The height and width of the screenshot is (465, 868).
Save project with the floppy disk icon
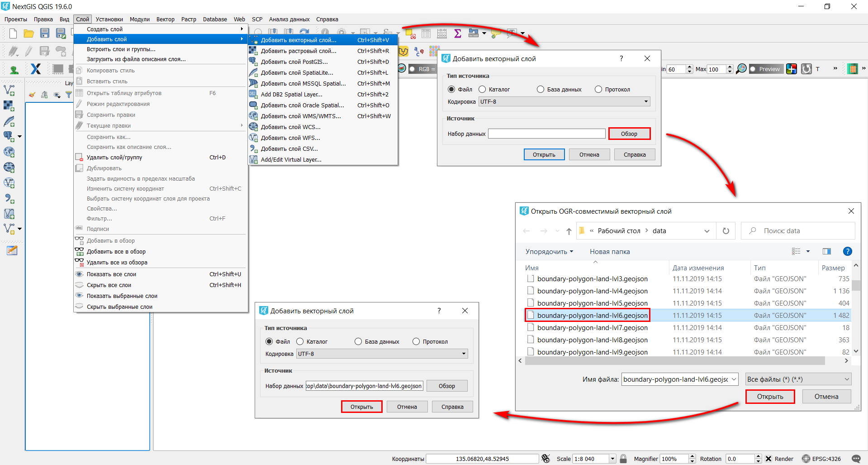(45, 33)
